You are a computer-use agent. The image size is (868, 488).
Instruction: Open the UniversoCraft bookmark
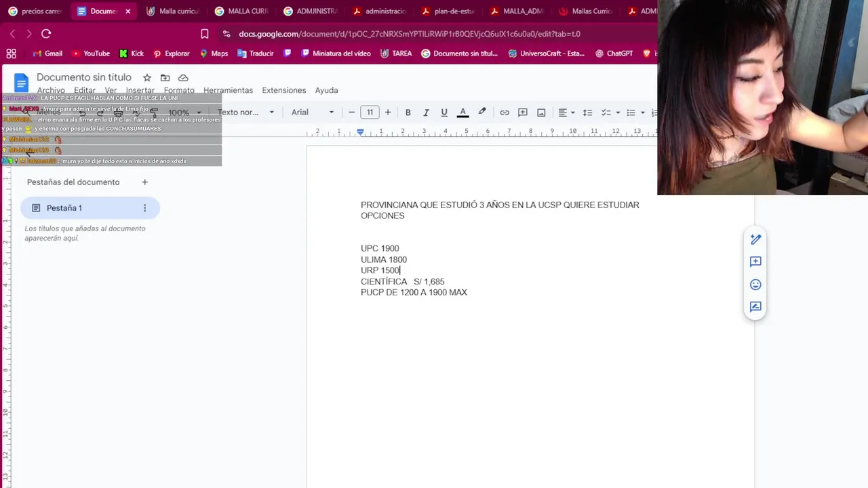(x=546, y=54)
